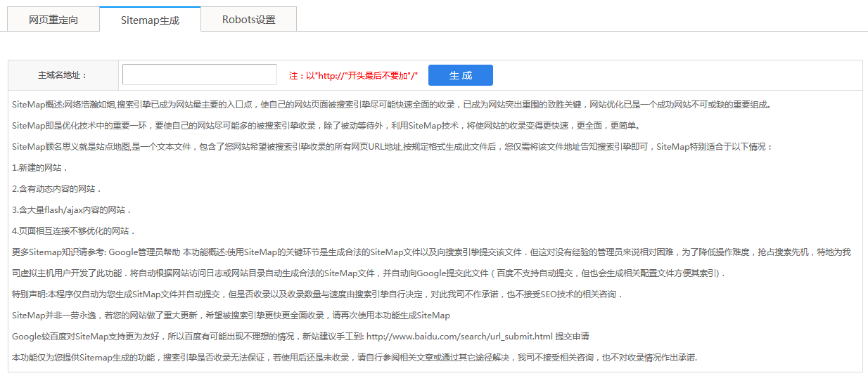Image resolution: width=868 pixels, height=383 pixels.
Task: Select list item 1.新建的网站
Action: (x=40, y=168)
